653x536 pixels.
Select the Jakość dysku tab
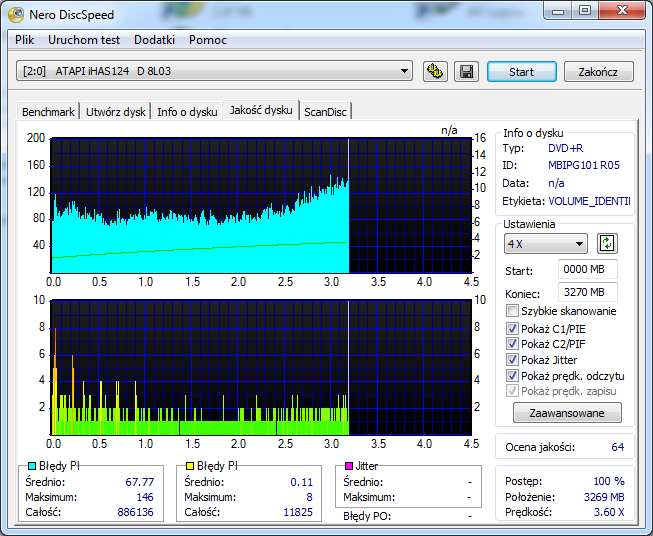click(x=261, y=110)
